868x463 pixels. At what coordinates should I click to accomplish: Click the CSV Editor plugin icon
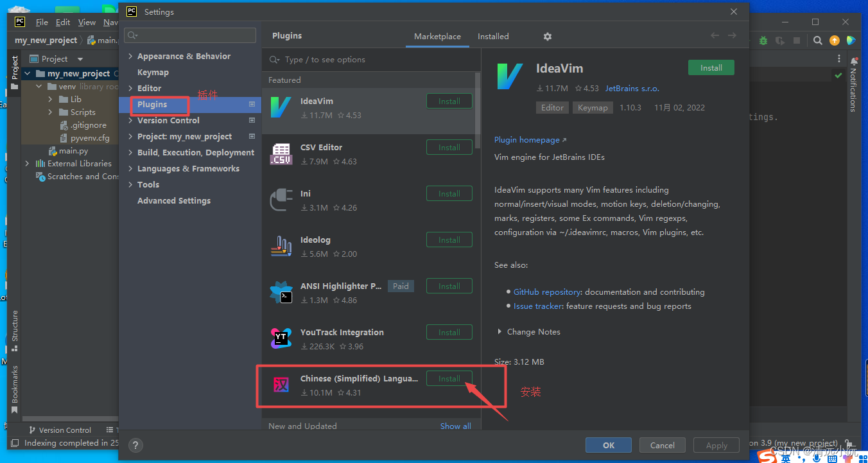pyautogui.click(x=281, y=154)
